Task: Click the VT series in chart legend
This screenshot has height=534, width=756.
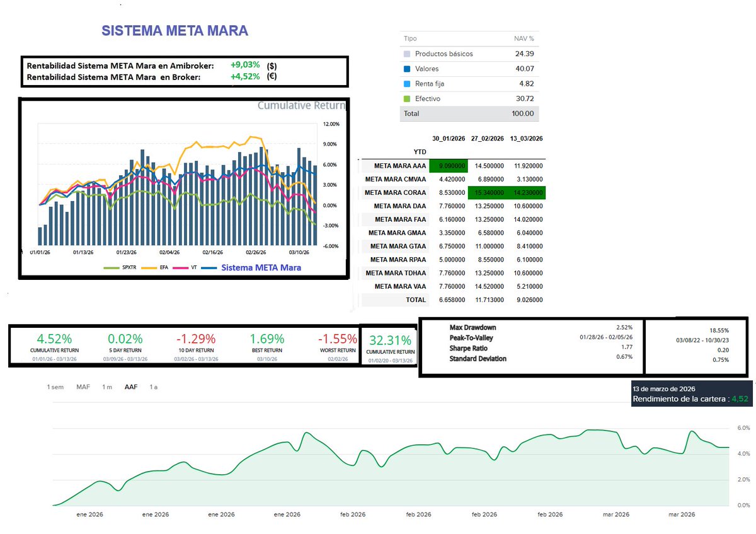Action: [186, 267]
